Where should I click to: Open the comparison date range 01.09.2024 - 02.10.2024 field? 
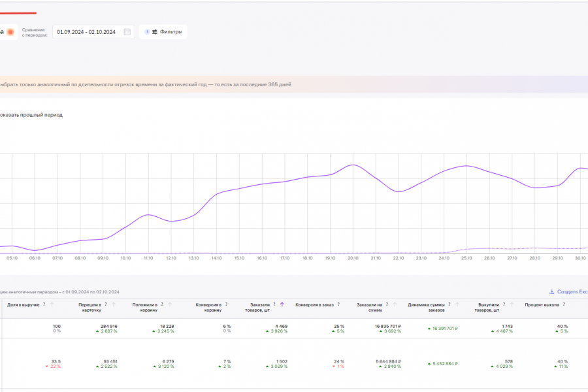93,32
